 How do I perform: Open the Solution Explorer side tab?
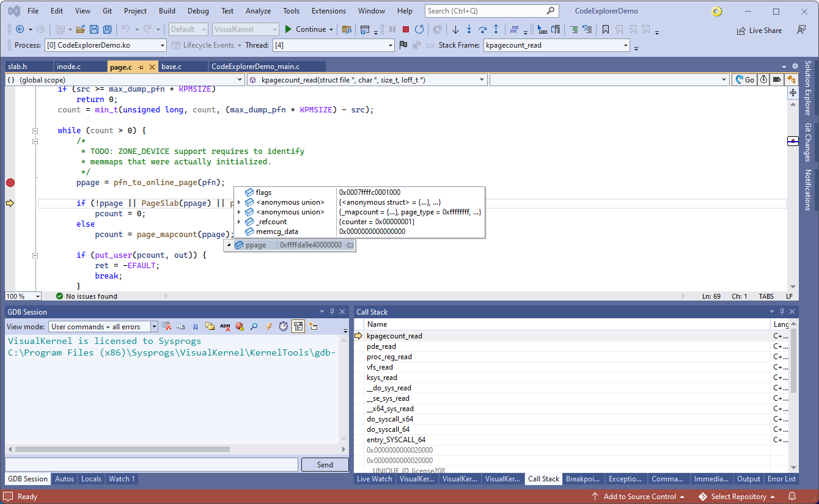(808, 88)
